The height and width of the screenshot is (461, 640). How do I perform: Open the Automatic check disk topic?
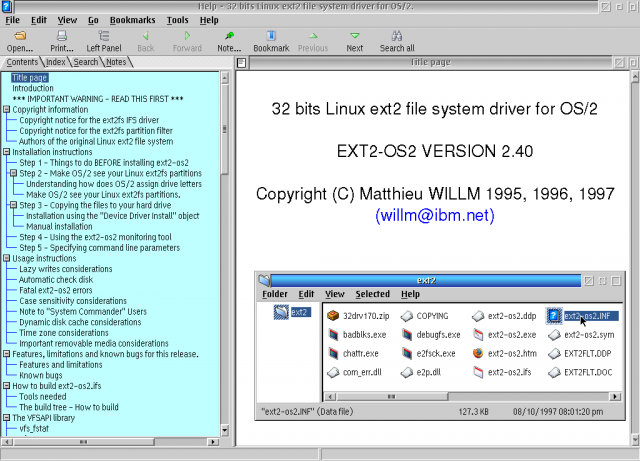pyautogui.click(x=56, y=280)
